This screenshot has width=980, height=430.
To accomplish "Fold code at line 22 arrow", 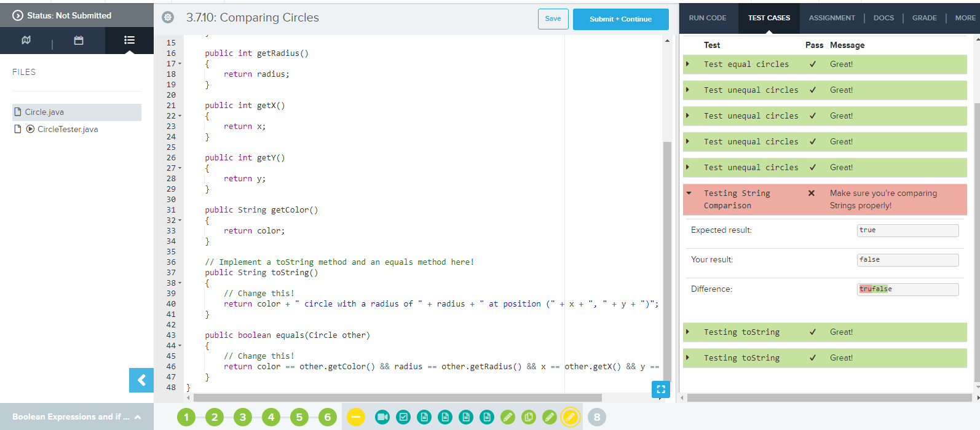I will tap(180, 116).
